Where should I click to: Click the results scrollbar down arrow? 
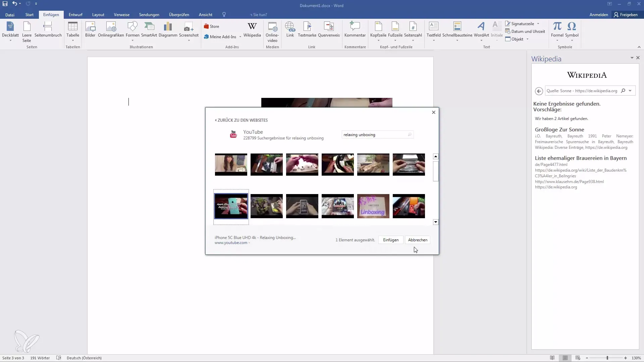pos(436,222)
